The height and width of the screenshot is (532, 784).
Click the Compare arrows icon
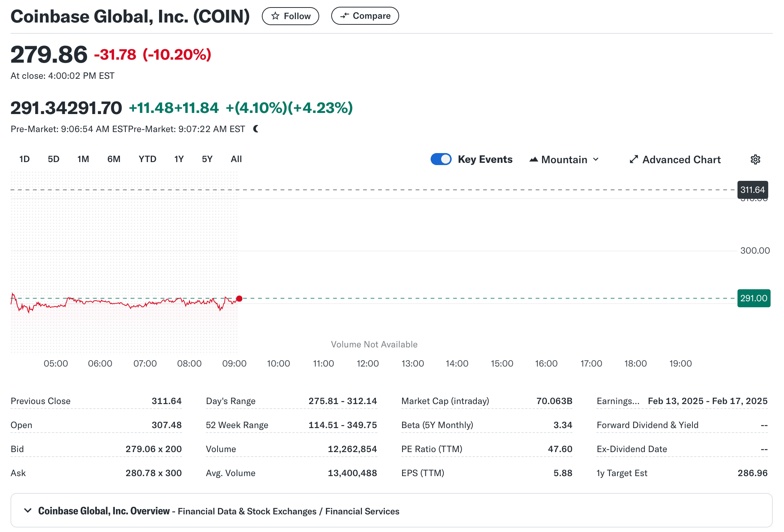coord(345,16)
